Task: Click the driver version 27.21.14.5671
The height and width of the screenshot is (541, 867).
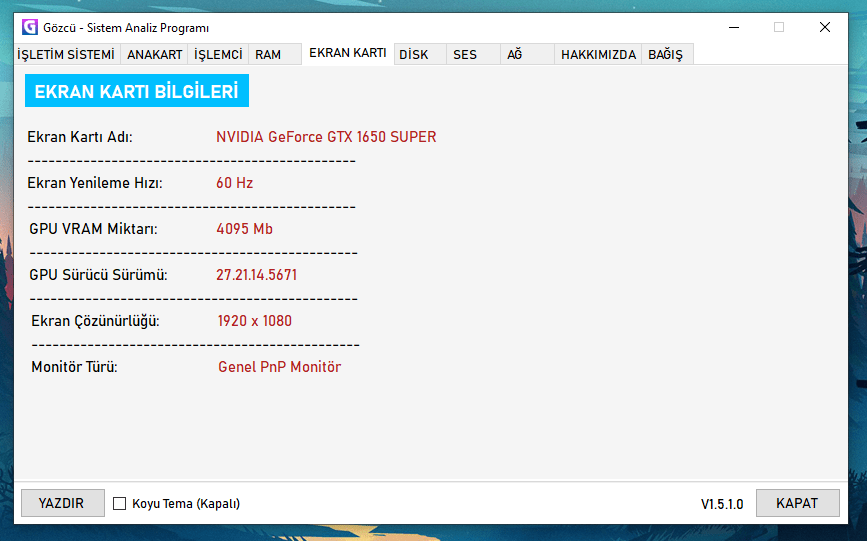Action: [257, 274]
